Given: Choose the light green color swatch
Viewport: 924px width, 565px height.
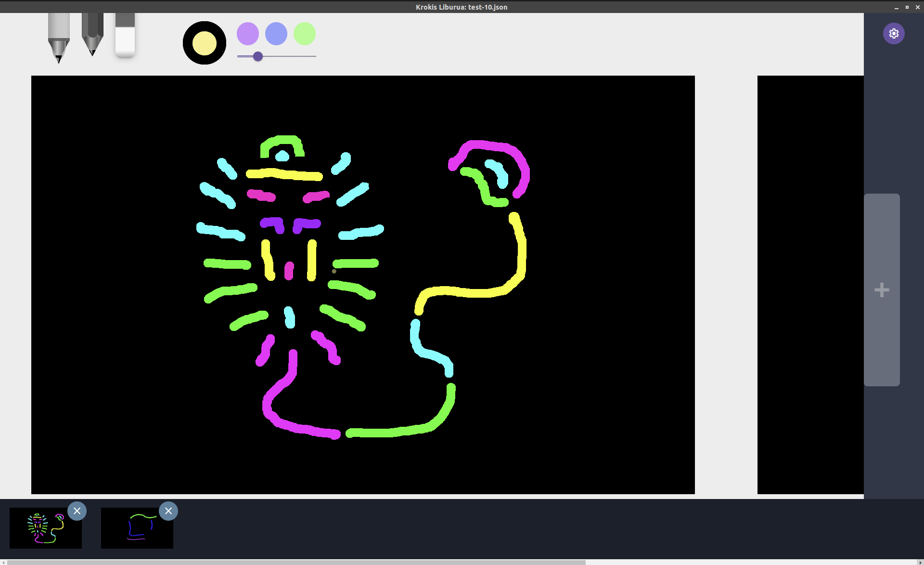Looking at the screenshot, I should pyautogui.click(x=305, y=34).
